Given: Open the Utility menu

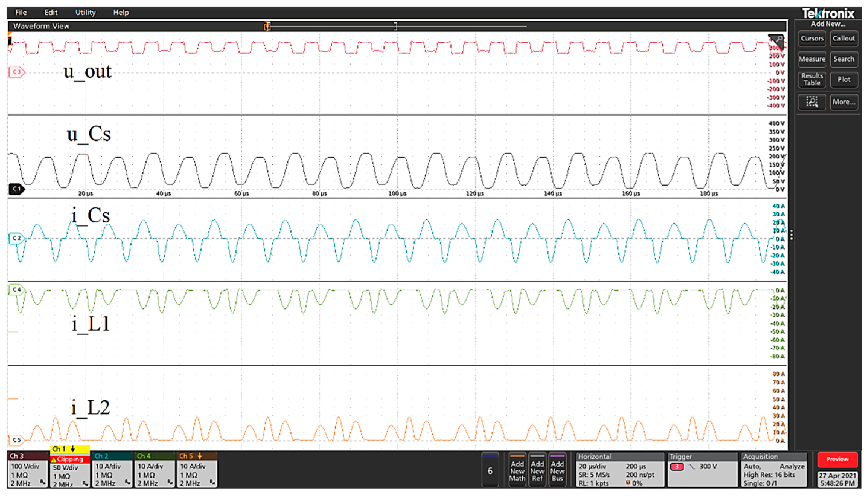Looking at the screenshot, I should (x=85, y=13).
